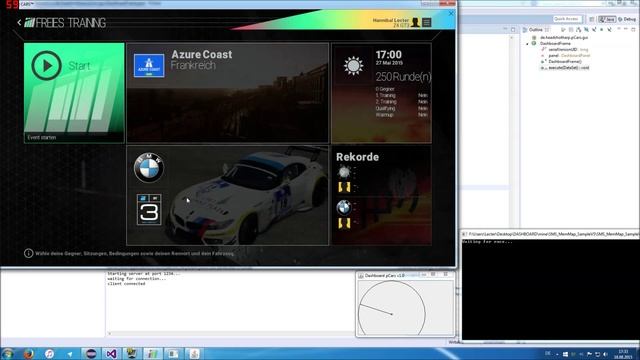640x360 pixels.
Task: Open the Rekorde panel
Action: 381,196
